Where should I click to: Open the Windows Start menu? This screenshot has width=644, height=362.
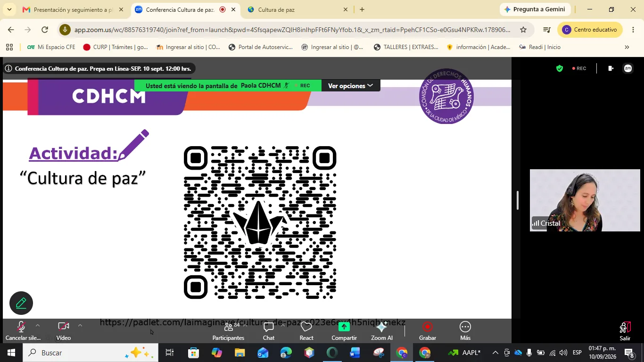[11, 353]
